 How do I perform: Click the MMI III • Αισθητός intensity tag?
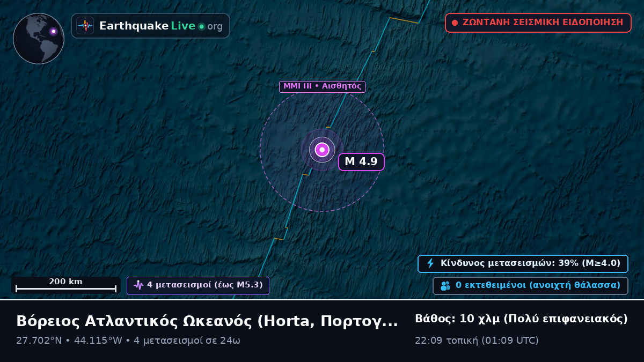click(x=322, y=86)
